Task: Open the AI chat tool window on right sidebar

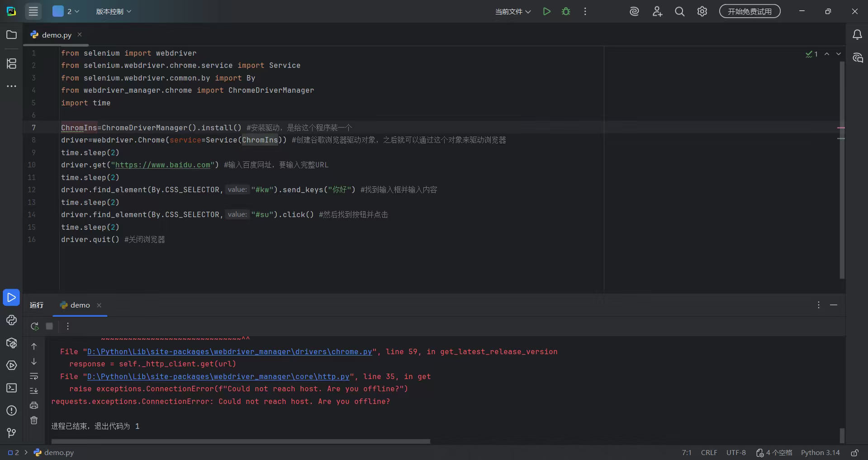Action: pos(857,57)
